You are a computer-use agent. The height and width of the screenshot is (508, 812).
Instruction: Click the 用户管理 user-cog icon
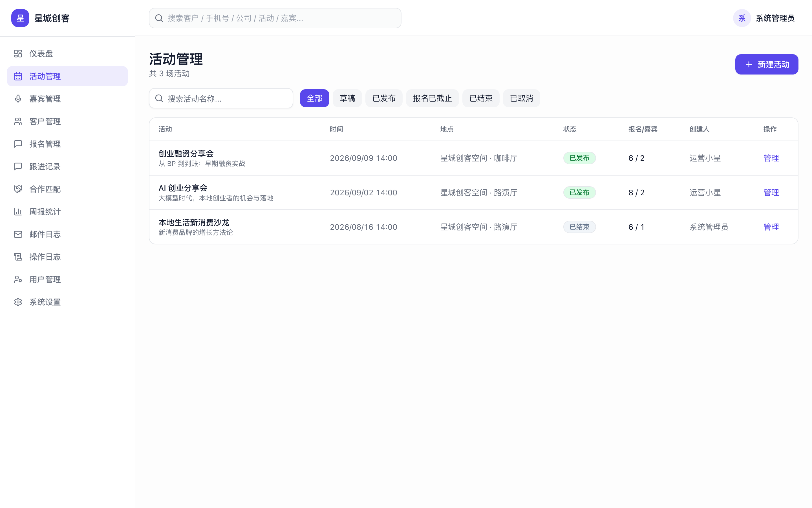[18, 279]
